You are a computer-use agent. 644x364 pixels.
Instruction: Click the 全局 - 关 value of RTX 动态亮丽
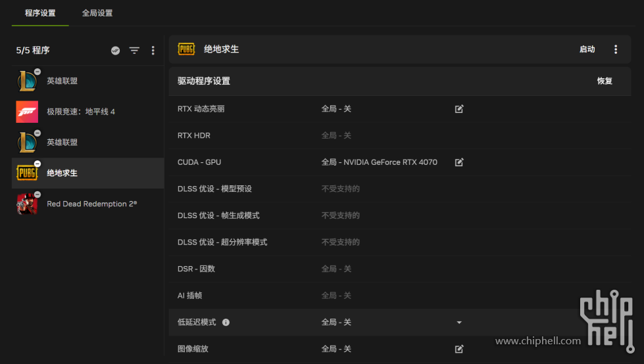pos(336,109)
